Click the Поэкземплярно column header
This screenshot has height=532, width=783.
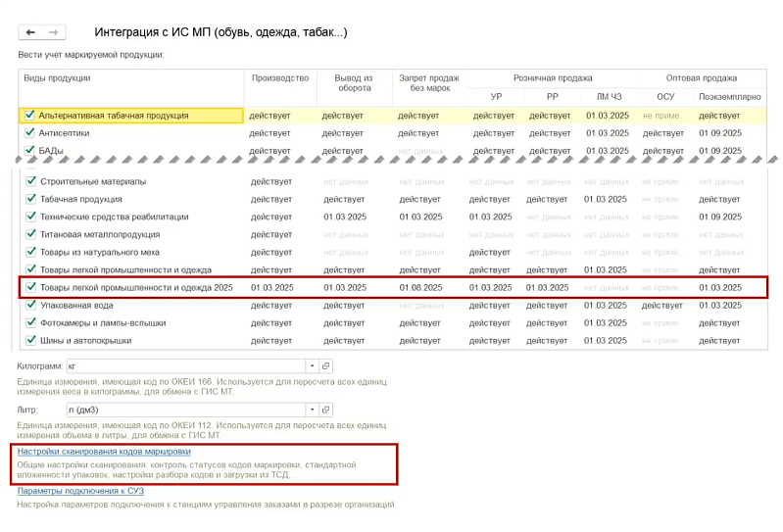click(x=729, y=97)
